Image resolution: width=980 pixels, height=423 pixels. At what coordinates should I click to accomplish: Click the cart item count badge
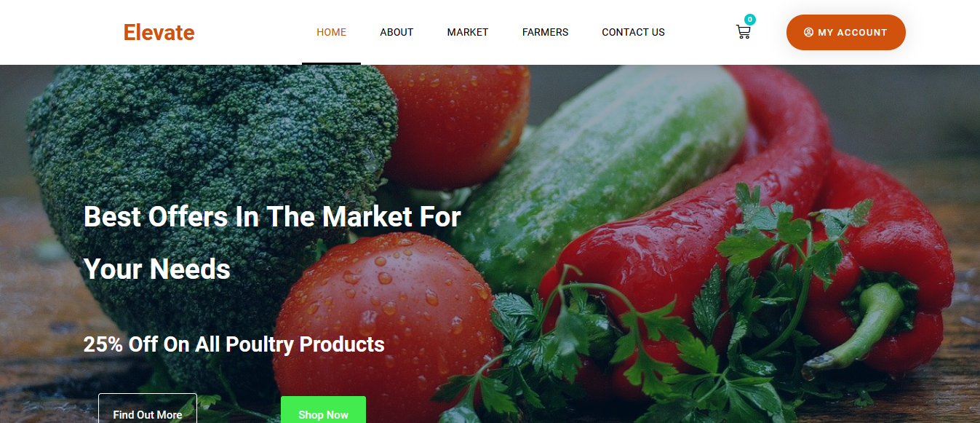[749, 20]
